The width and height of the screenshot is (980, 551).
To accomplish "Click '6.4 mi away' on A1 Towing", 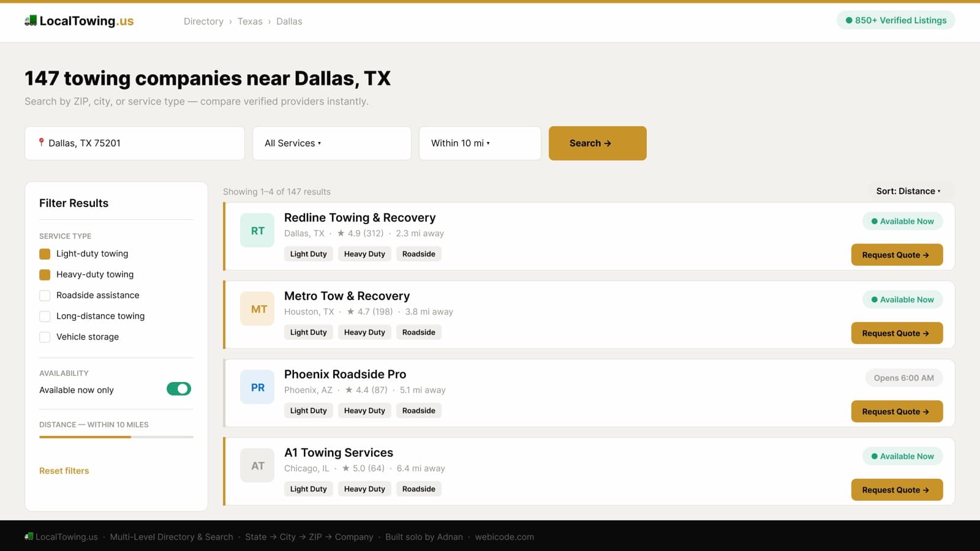I will click(x=421, y=468).
